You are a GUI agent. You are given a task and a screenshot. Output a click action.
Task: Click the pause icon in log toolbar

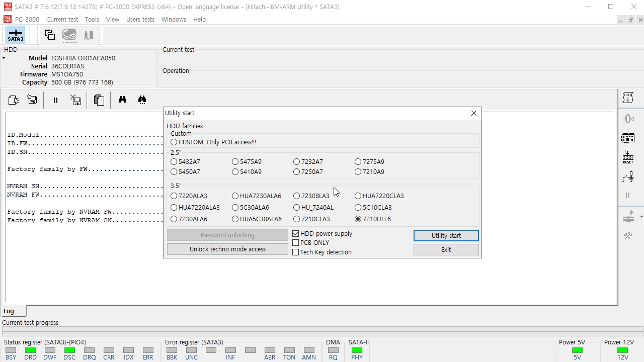click(x=55, y=100)
